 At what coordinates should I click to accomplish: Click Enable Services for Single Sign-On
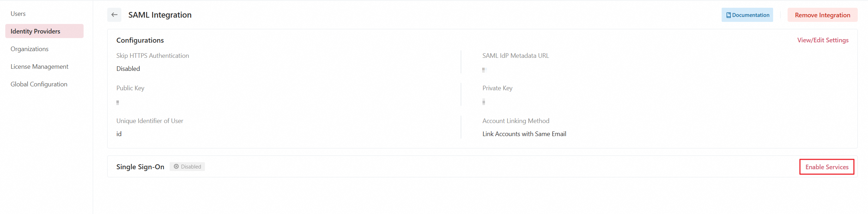click(x=826, y=167)
